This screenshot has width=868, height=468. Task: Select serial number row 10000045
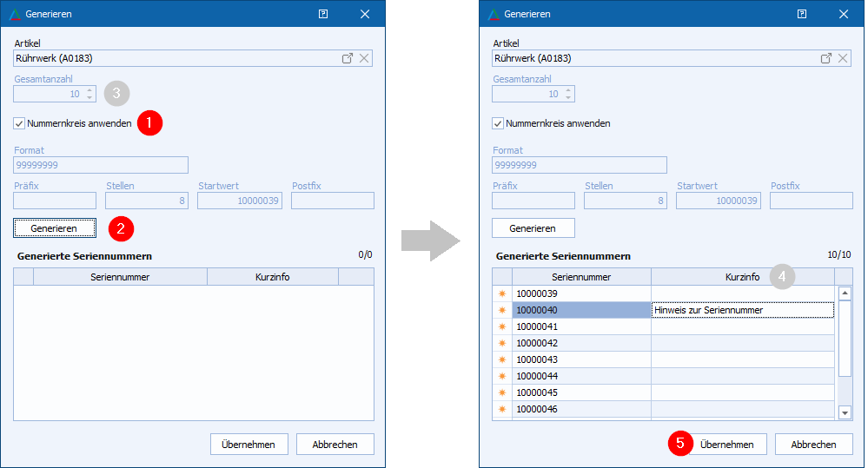click(580, 392)
